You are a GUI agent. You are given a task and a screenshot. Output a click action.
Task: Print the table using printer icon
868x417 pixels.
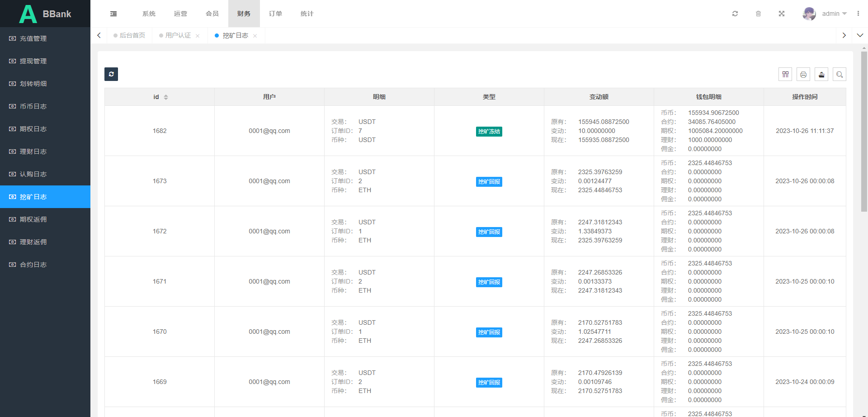point(803,75)
